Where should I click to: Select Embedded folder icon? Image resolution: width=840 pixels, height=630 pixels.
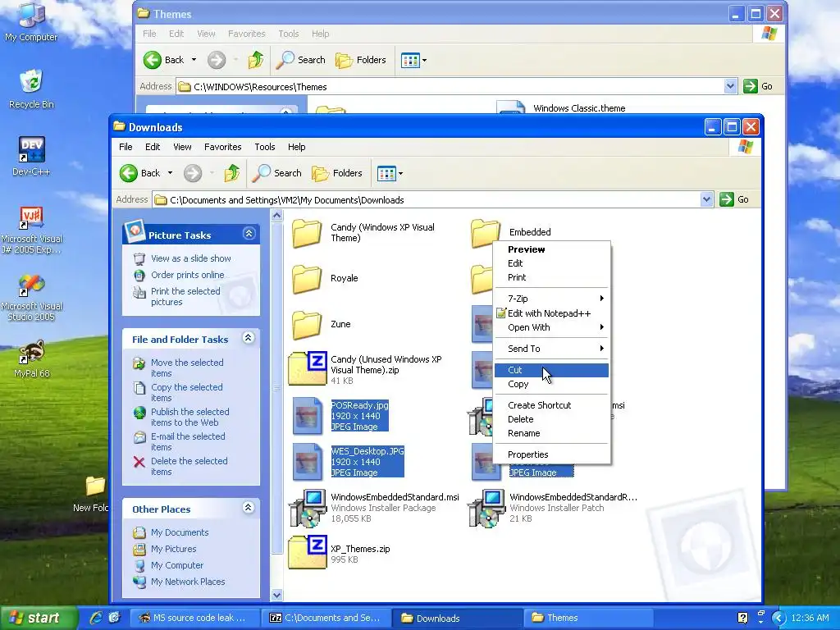(x=486, y=233)
